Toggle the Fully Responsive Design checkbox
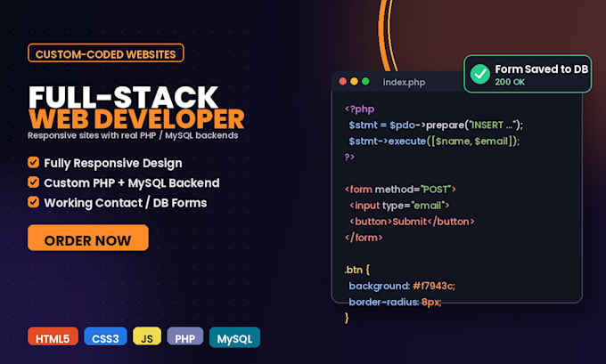Viewport: 606px width, 364px height. (x=33, y=163)
